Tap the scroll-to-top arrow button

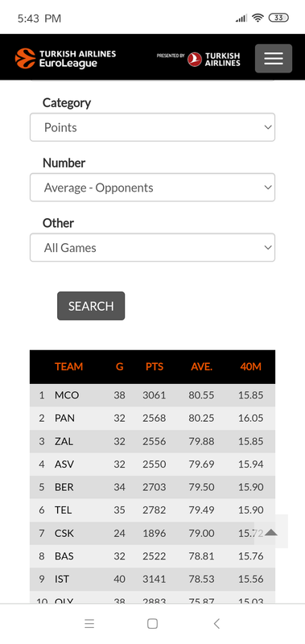pos(271,531)
